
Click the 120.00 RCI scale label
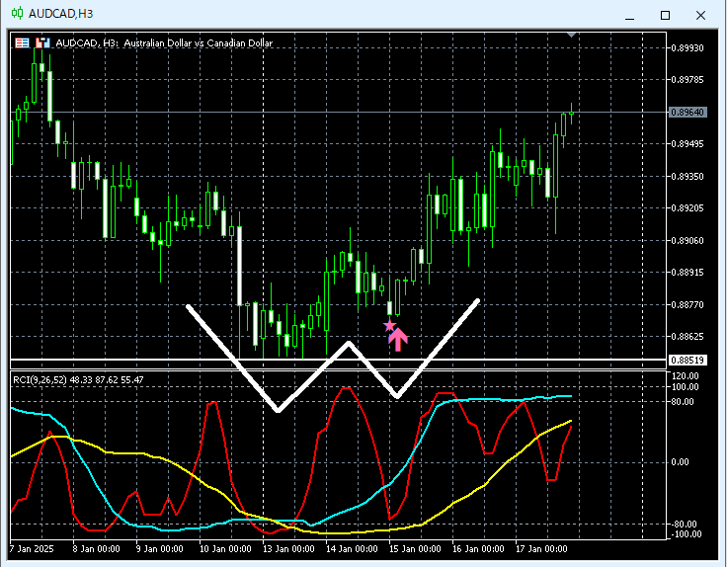685,375
